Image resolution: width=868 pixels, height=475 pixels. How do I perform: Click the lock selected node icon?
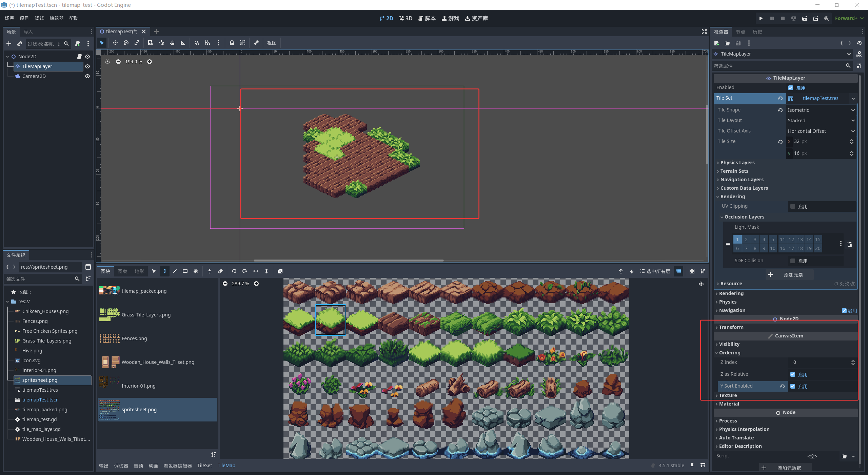[232, 43]
